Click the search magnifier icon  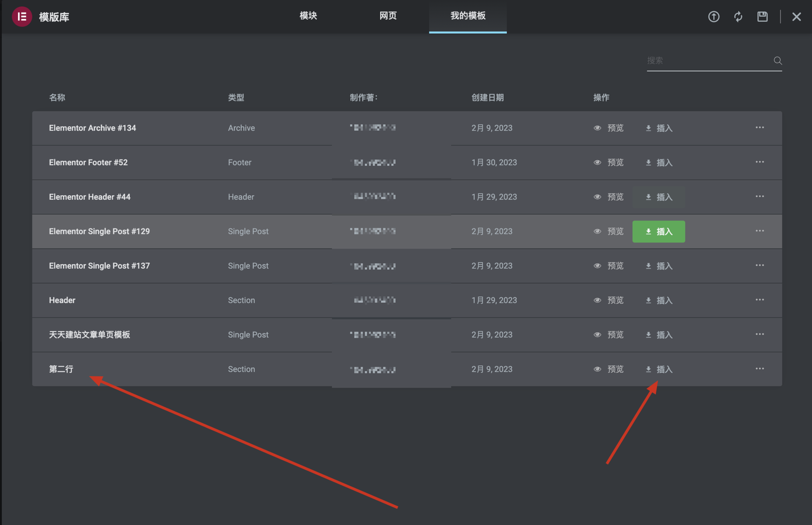point(778,60)
